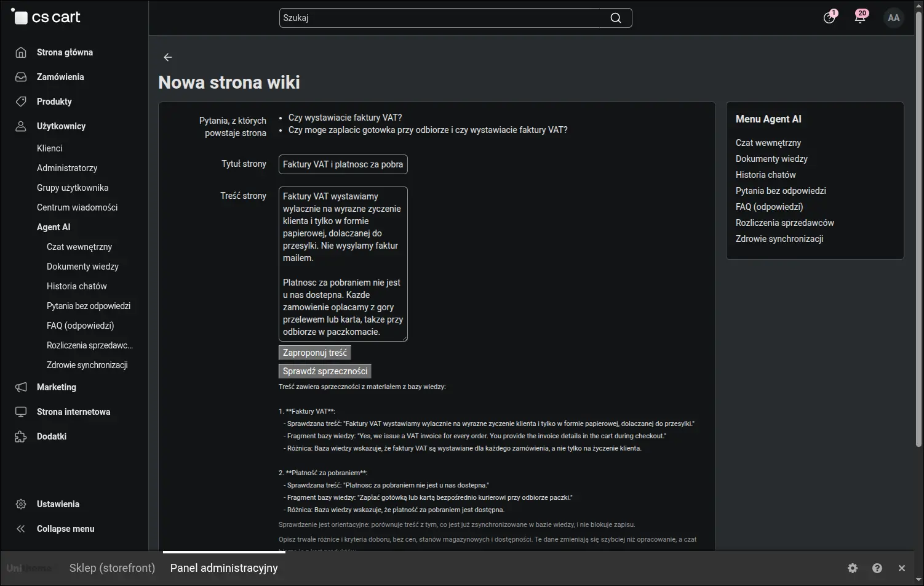Open Produkty menu item
Image resolution: width=924 pixels, height=586 pixels.
pyautogui.click(x=54, y=102)
